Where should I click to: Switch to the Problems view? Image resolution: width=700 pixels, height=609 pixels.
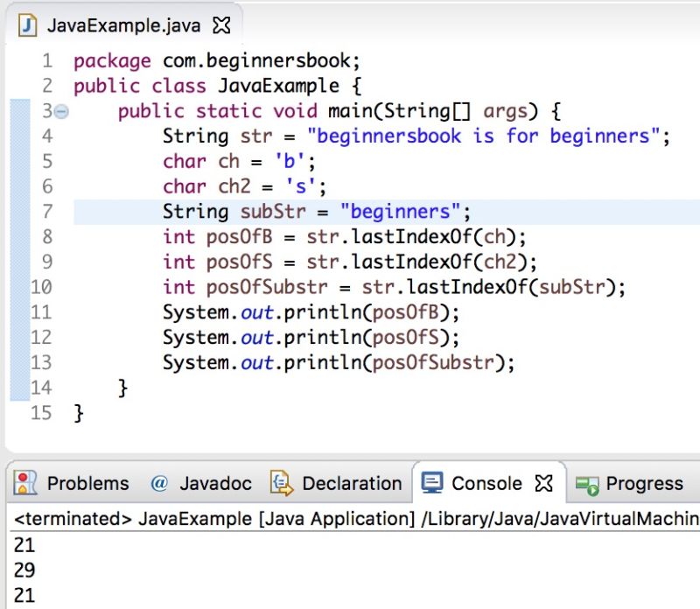[x=87, y=483]
